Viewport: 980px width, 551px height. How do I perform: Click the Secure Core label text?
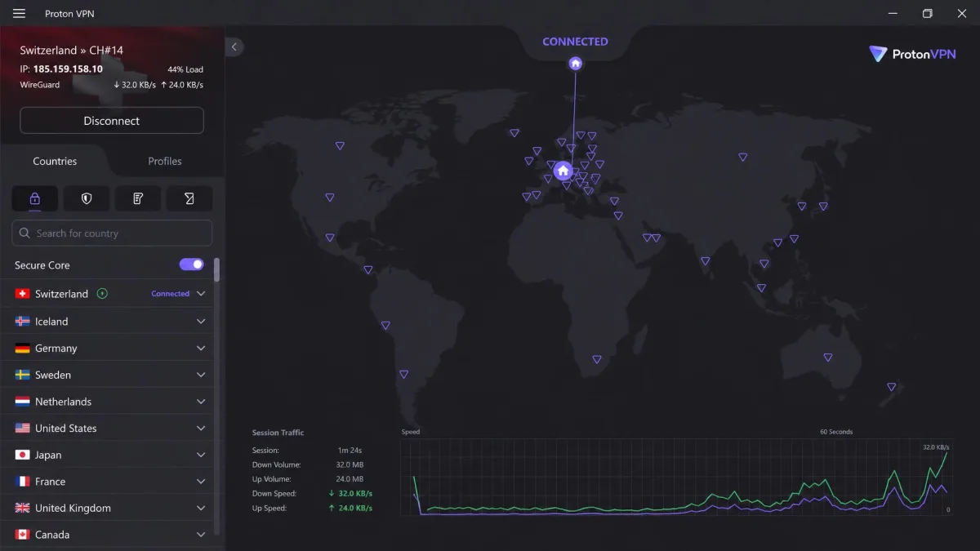[42, 265]
